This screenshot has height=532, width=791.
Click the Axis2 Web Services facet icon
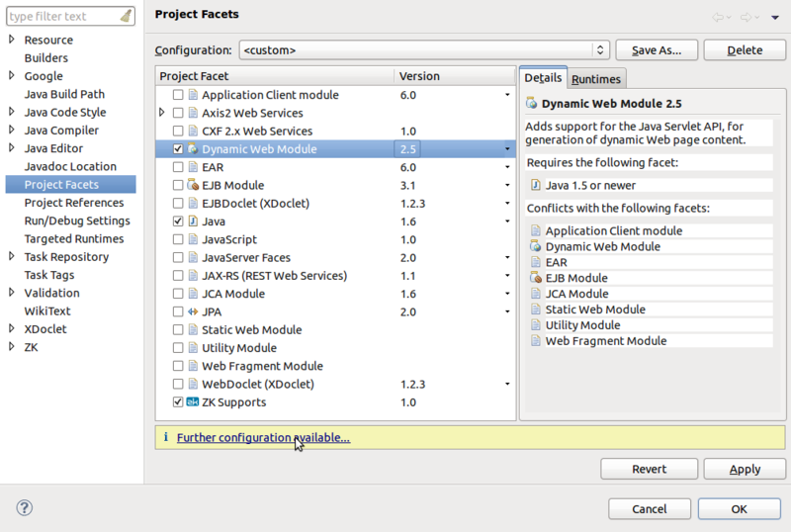click(193, 113)
